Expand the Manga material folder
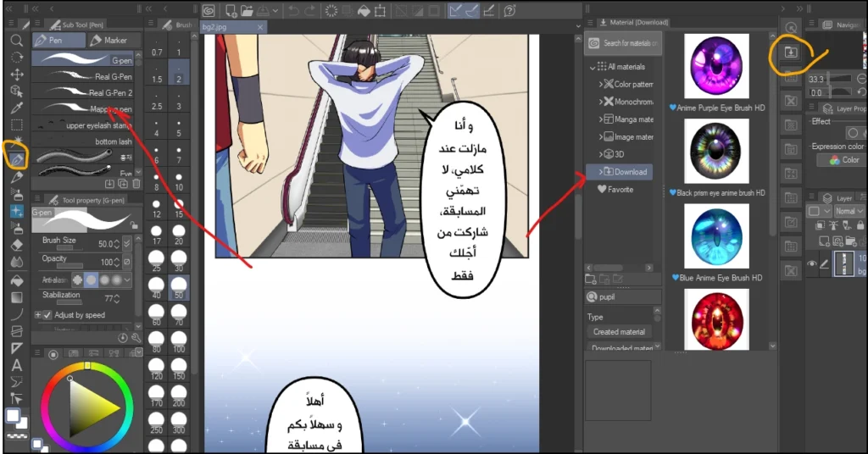This screenshot has height=454, width=868. 600,119
